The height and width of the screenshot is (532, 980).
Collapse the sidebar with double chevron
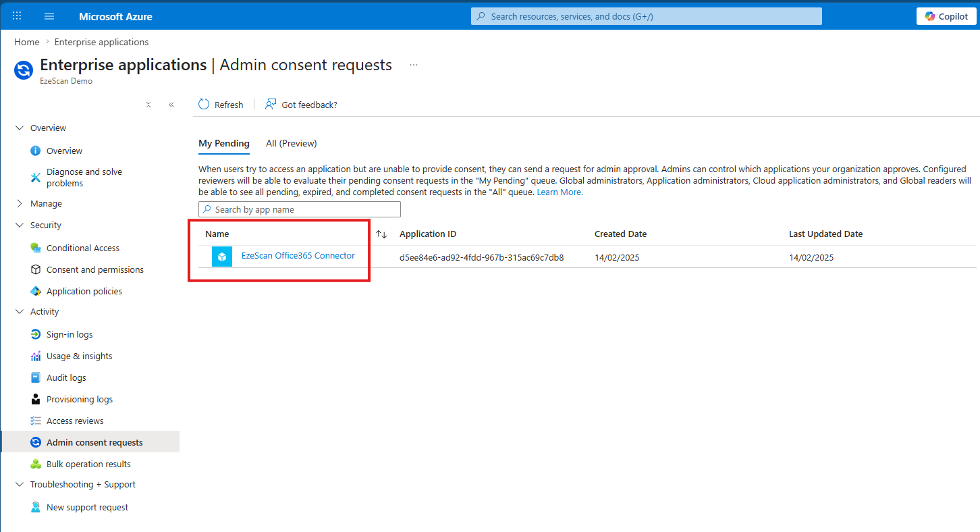pos(171,105)
